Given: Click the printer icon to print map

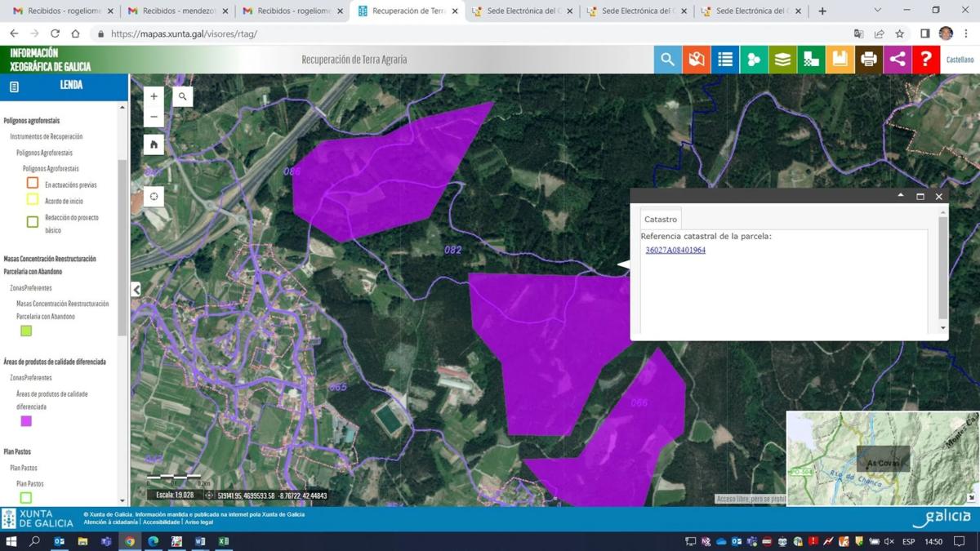Looking at the screenshot, I should [868, 60].
